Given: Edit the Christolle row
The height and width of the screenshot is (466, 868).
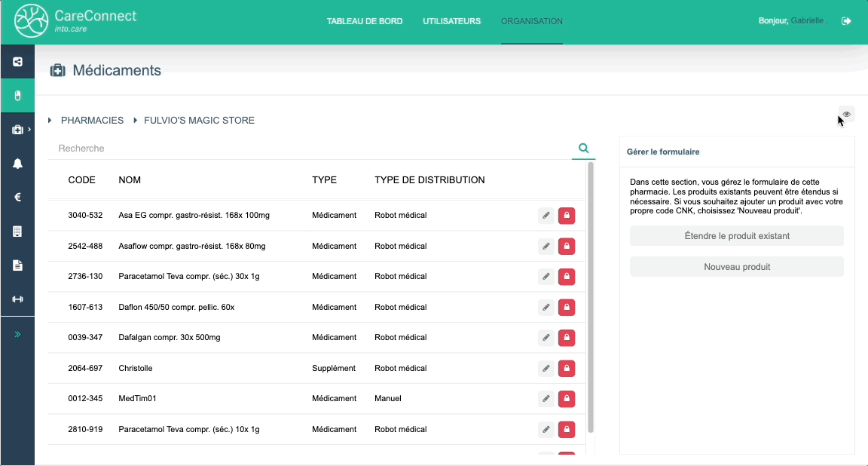Looking at the screenshot, I should click(546, 368).
